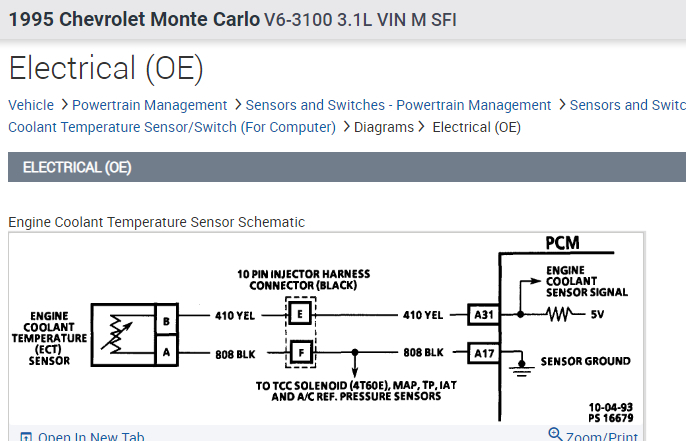Image resolution: width=686 pixels, height=441 pixels.
Task: Click the large Electrical (OE) page heading
Action: point(106,67)
